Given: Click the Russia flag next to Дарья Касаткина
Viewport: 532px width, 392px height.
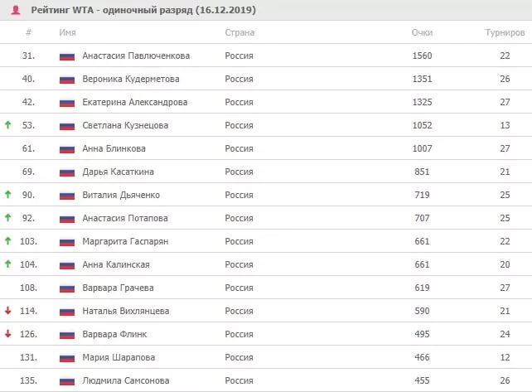Looking at the screenshot, I should pyautogui.click(x=67, y=172).
